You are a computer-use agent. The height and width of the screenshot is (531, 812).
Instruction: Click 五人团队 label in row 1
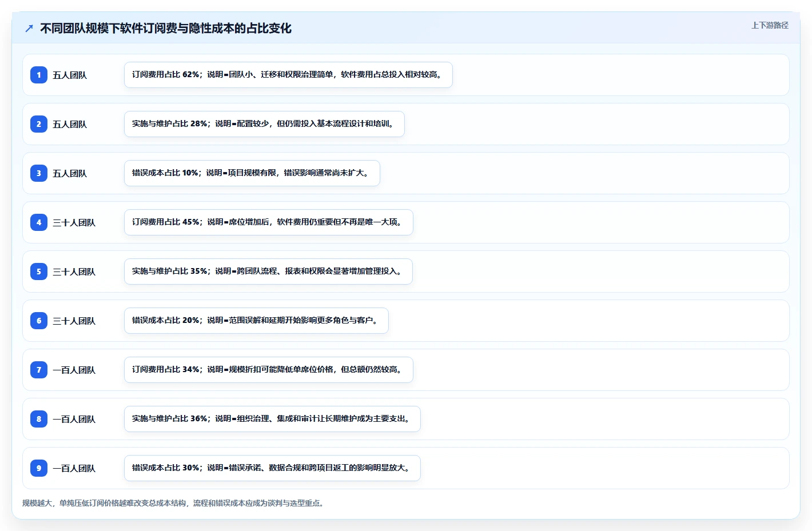point(70,75)
